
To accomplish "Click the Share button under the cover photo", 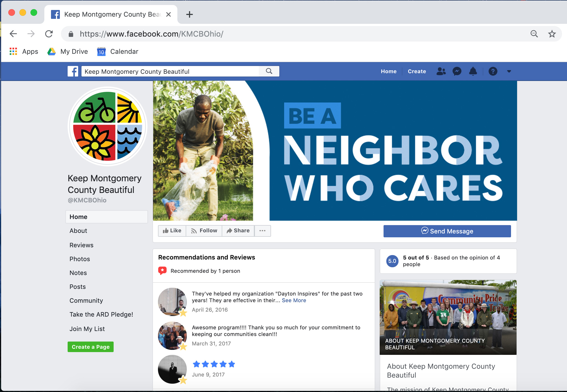I will [x=238, y=231].
